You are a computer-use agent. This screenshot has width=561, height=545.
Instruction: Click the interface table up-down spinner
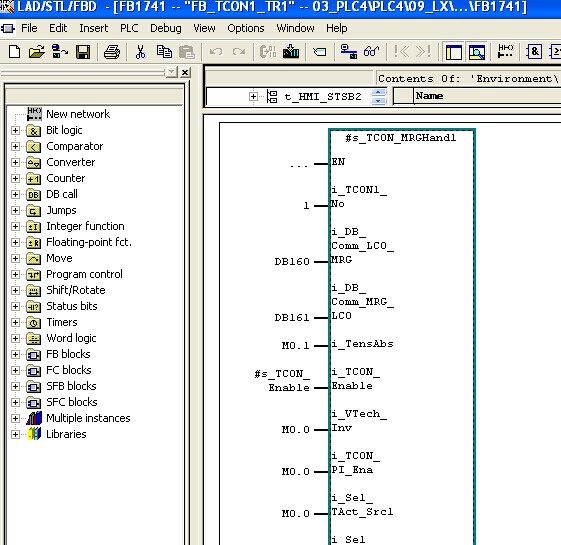[379, 97]
